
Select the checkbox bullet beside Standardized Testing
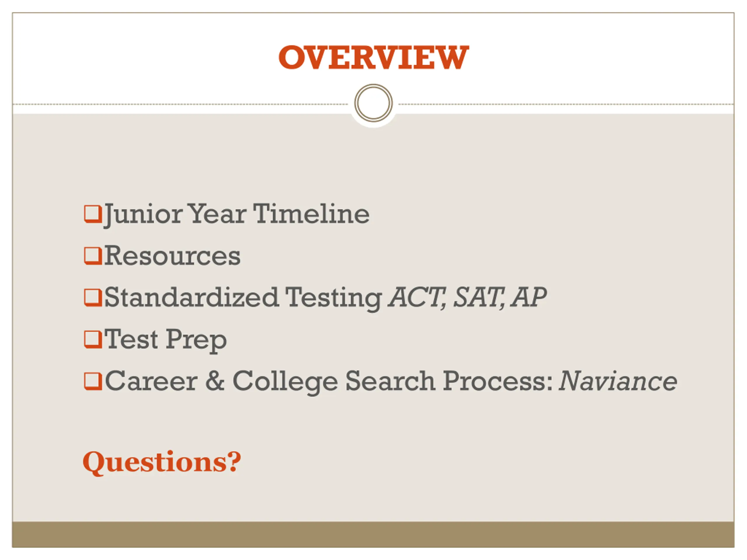coord(93,298)
